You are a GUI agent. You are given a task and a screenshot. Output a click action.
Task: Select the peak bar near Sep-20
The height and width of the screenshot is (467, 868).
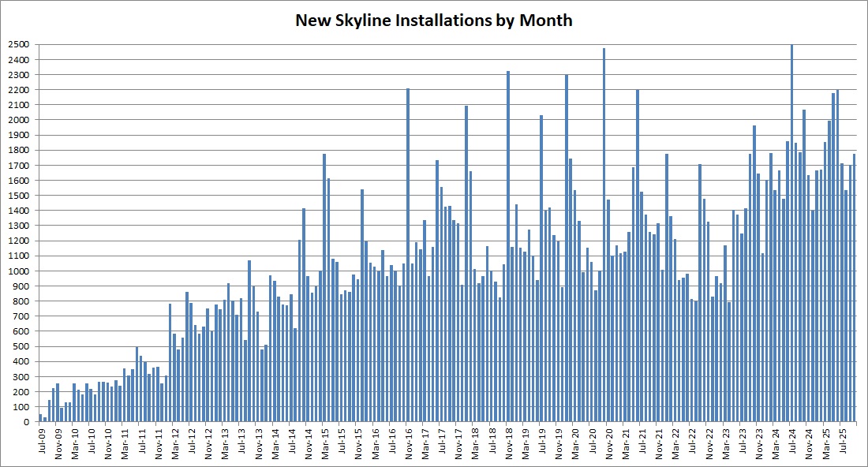click(605, 237)
